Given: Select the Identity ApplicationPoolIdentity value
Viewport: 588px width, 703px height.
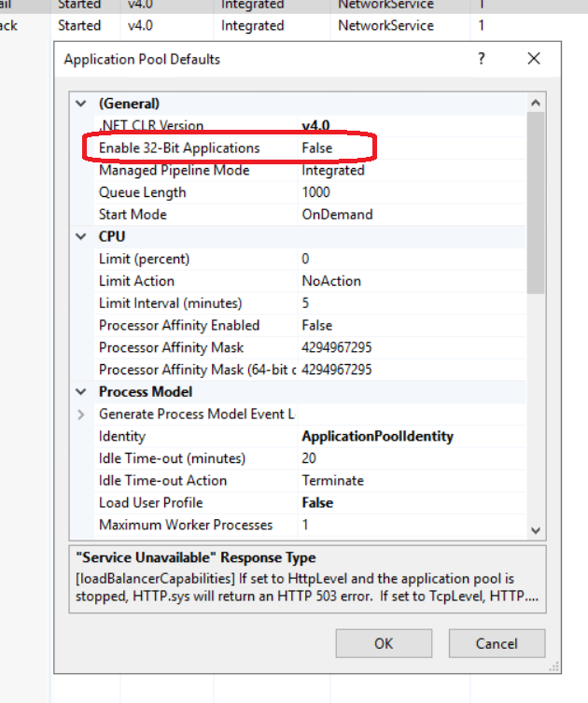Looking at the screenshot, I should 377,436.
